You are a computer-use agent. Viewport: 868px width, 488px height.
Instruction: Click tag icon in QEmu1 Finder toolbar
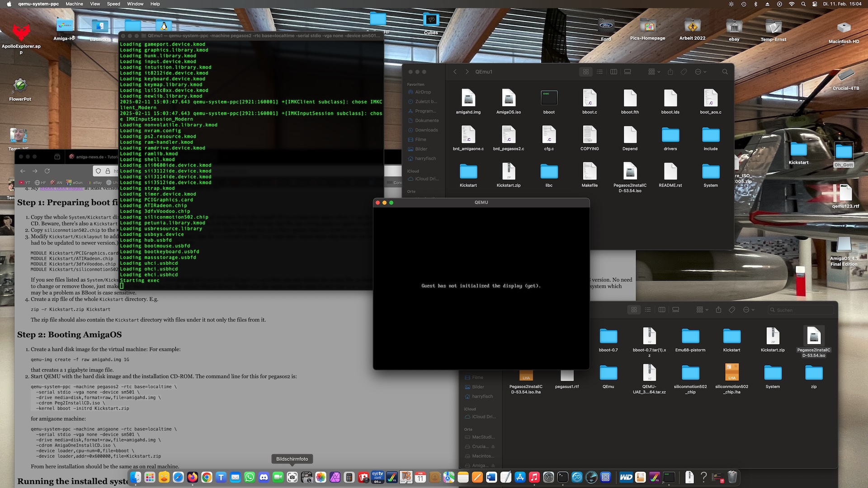pos(684,72)
